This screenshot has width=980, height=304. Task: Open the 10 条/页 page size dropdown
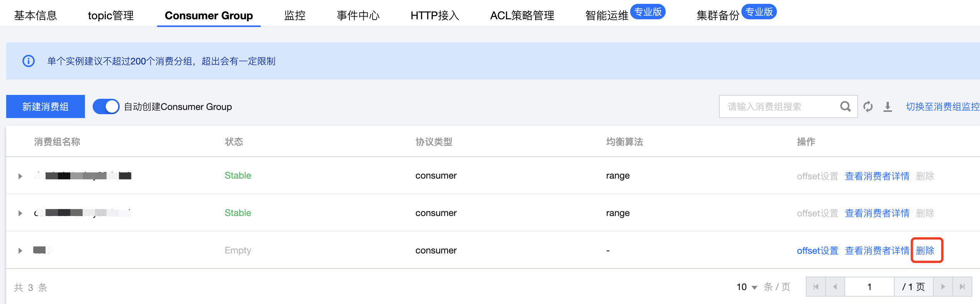(x=747, y=287)
